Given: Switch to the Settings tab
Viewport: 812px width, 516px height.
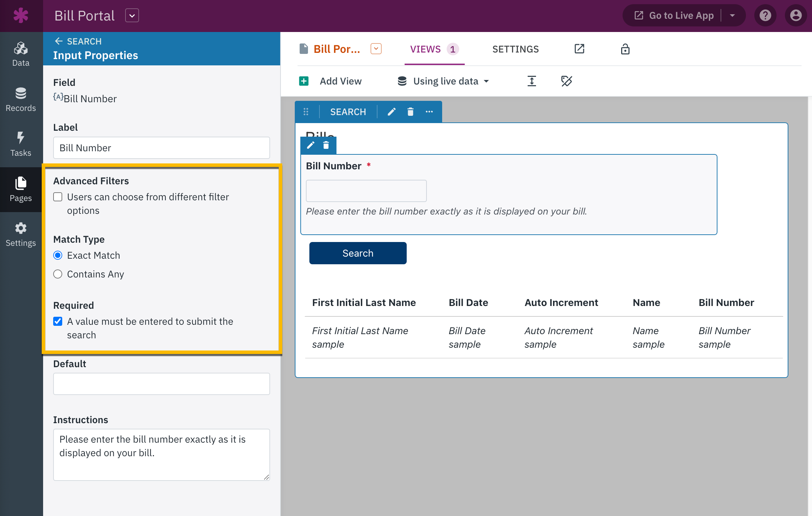Looking at the screenshot, I should pyautogui.click(x=515, y=49).
